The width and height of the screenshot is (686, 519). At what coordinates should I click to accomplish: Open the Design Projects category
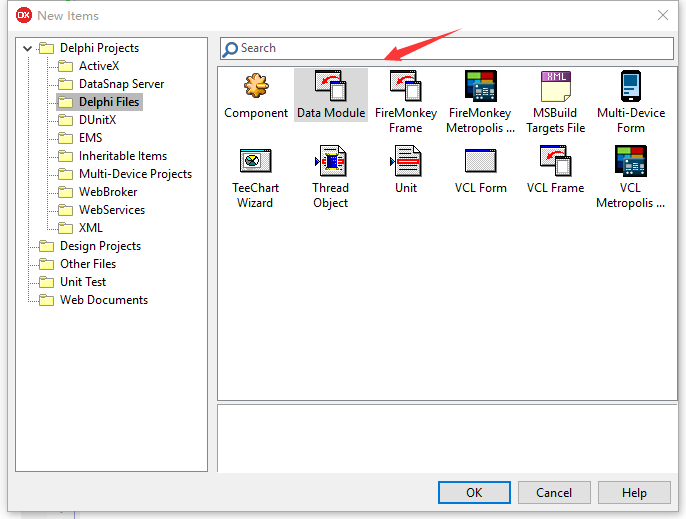[101, 246]
